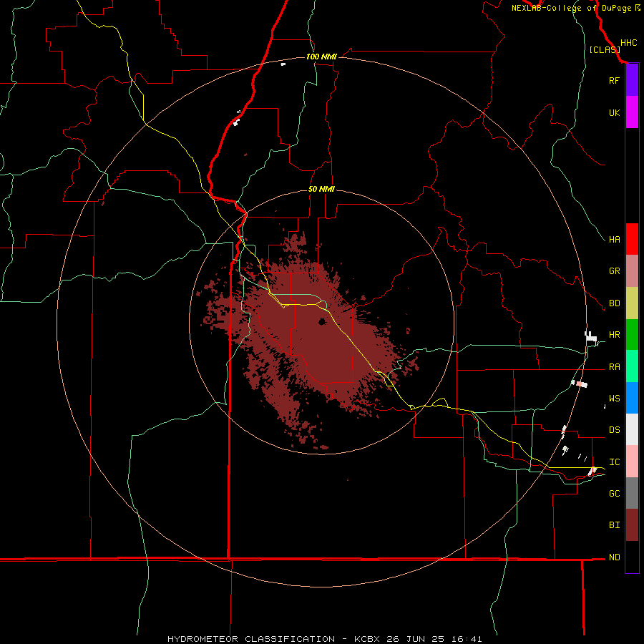The width and height of the screenshot is (644, 644).
Task: Click the RF purple legend swatch
Action: pos(632,80)
